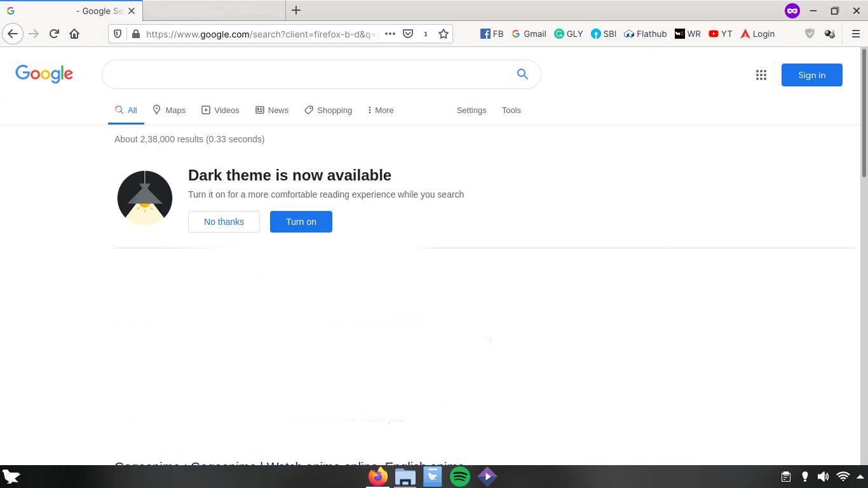Click the page vertical scrollbar
This screenshot has height=488, width=868.
tap(864, 113)
